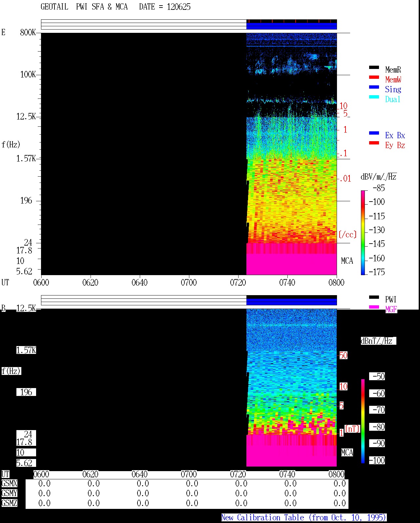Click the 800K frequency axis label
Viewport: 420px width, 523px height.
pos(28,32)
